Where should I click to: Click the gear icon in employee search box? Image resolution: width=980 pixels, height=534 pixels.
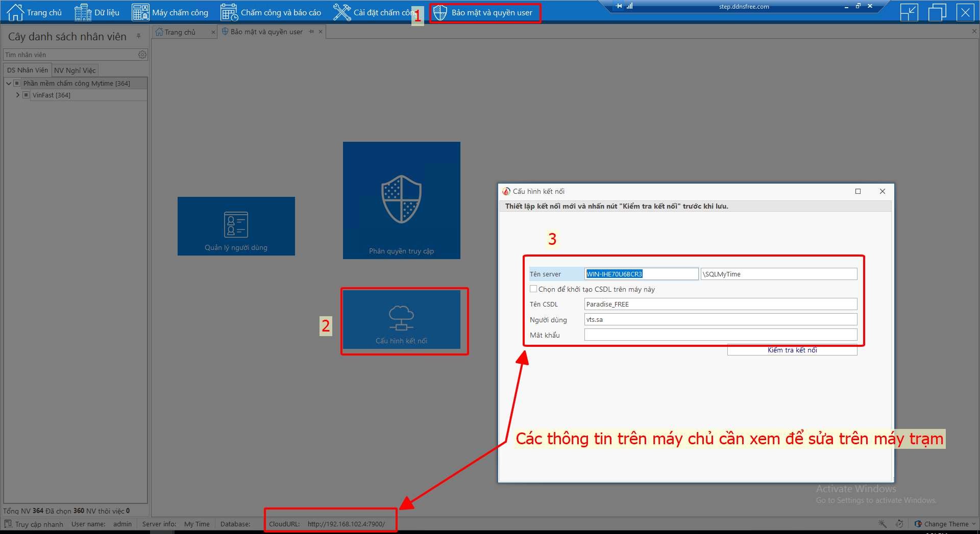142,55
